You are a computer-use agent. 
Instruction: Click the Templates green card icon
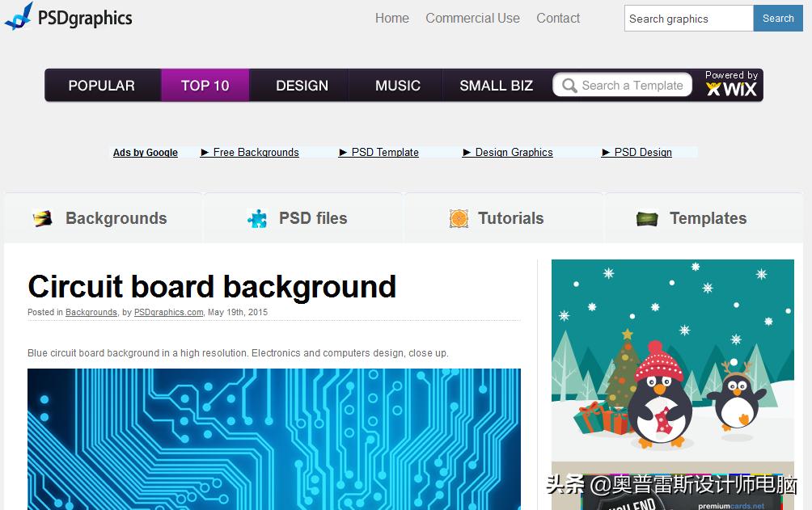(647, 219)
